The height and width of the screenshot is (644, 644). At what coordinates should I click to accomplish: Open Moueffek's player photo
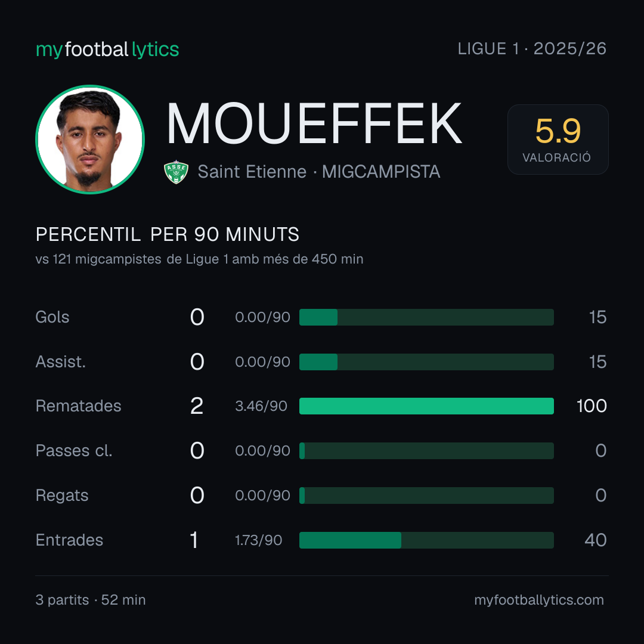90,139
